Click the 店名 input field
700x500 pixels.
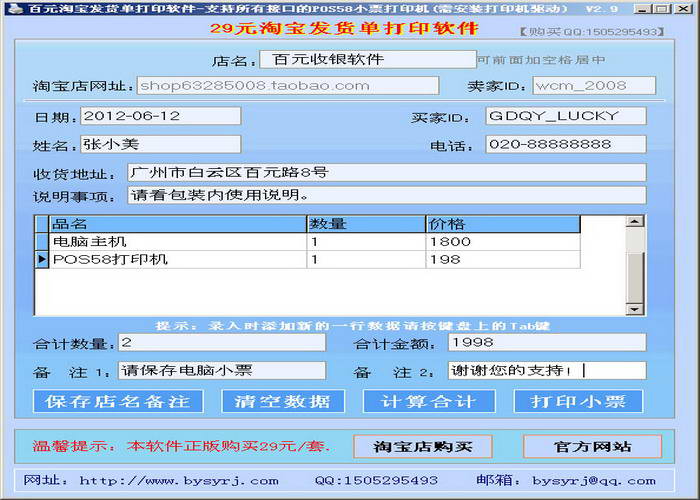coord(368,59)
